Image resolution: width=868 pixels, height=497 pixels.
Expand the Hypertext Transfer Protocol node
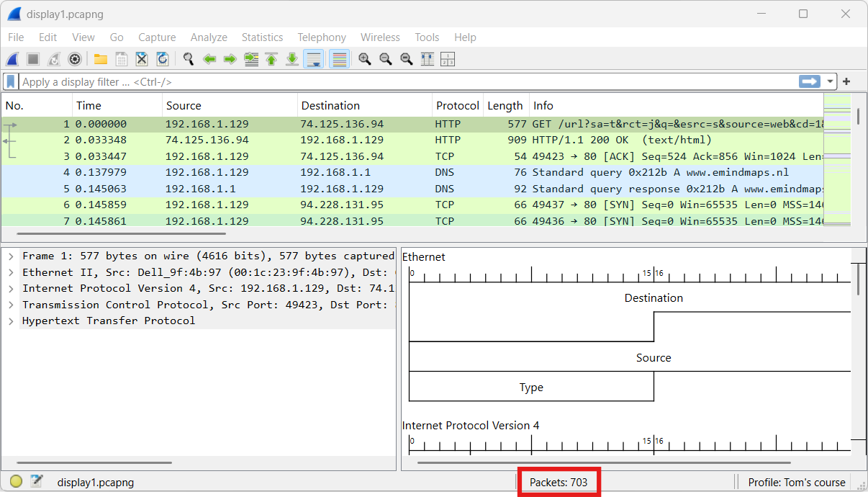pyautogui.click(x=11, y=321)
